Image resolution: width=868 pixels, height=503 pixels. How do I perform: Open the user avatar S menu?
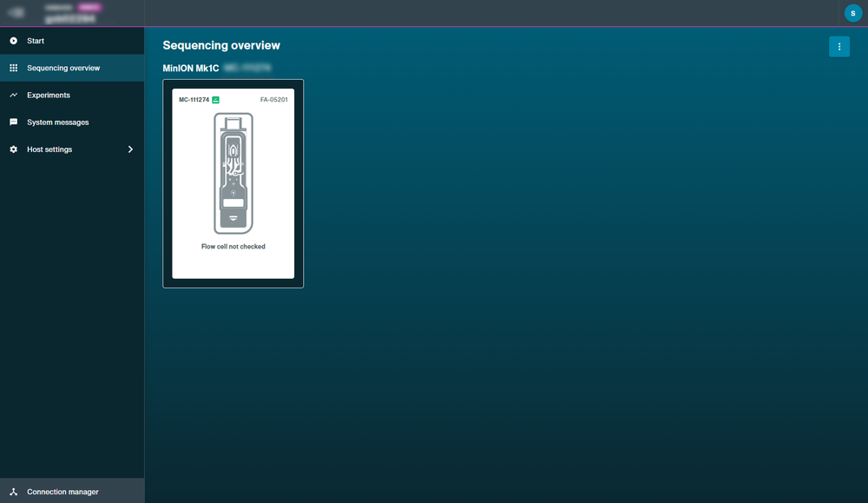click(852, 13)
